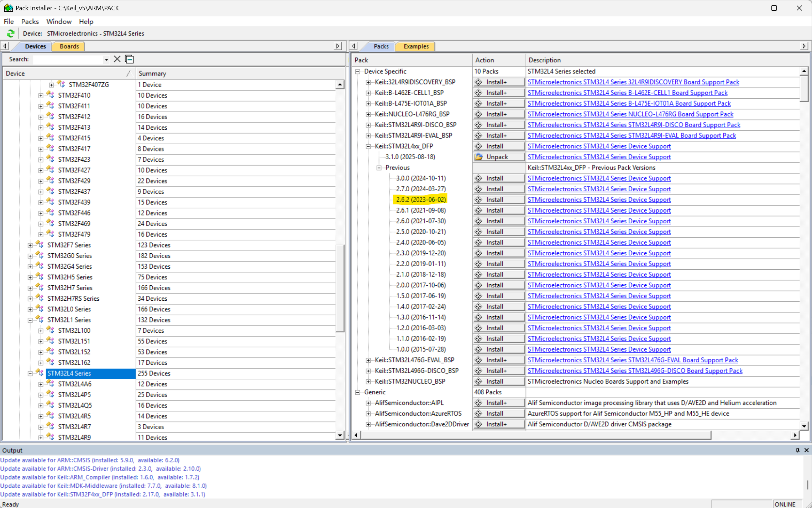The width and height of the screenshot is (812, 508).
Task: Collapse the Previous versions node
Action: pos(379,168)
